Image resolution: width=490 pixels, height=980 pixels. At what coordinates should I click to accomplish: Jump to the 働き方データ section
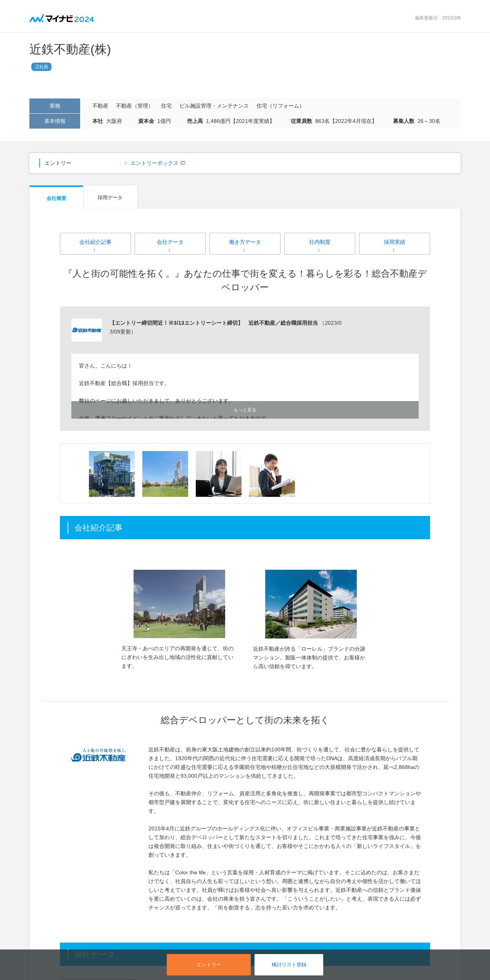pyautogui.click(x=245, y=243)
